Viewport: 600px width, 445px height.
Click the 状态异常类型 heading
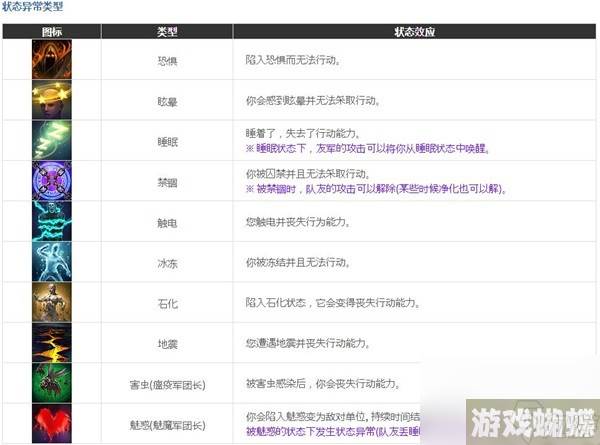tap(33, 7)
